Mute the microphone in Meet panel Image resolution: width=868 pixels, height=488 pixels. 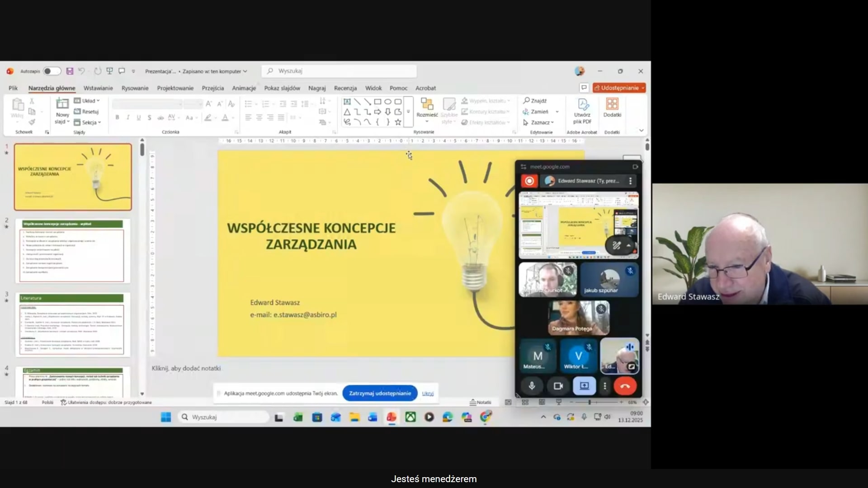532,386
